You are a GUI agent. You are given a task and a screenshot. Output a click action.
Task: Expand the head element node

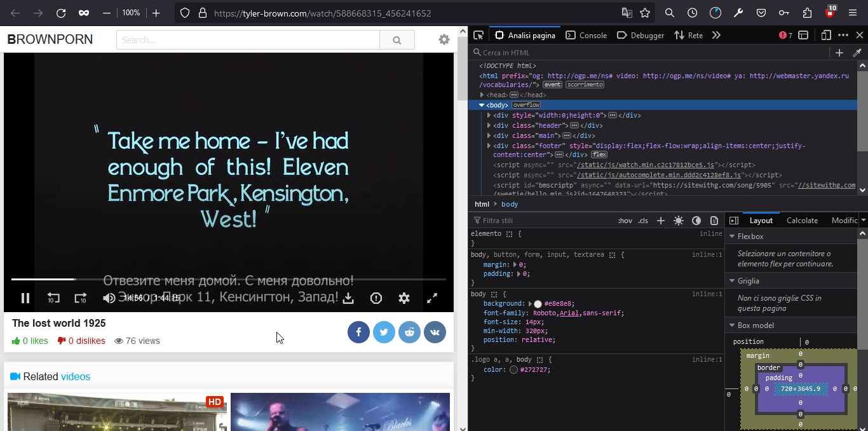pos(482,95)
